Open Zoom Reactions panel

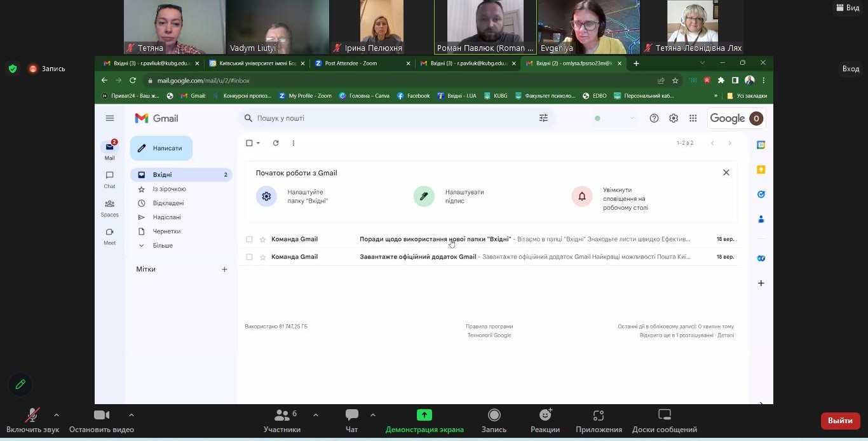pyautogui.click(x=545, y=420)
